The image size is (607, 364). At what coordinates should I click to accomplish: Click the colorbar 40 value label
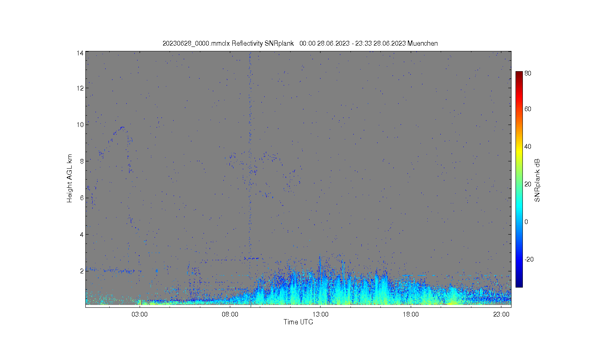click(528, 146)
